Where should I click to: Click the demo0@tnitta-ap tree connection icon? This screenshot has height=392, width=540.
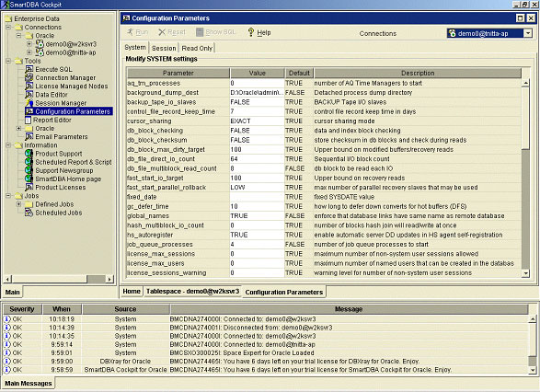(x=40, y=52)
